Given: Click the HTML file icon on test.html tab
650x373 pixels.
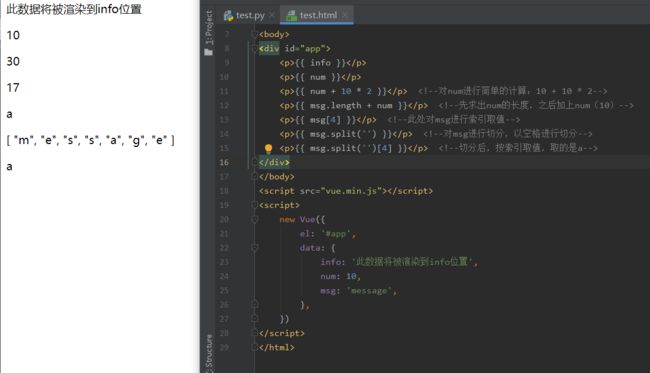Looking at the screenshot, I should pos(292,16).
